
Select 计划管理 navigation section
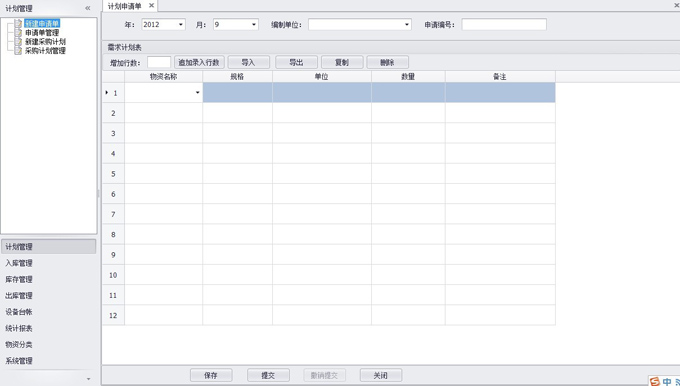49,246
